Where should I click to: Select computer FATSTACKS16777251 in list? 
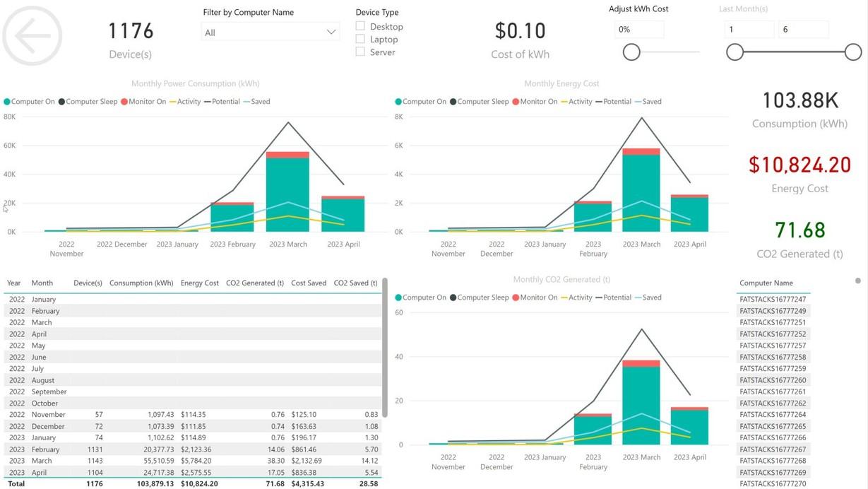coord(773,322)
